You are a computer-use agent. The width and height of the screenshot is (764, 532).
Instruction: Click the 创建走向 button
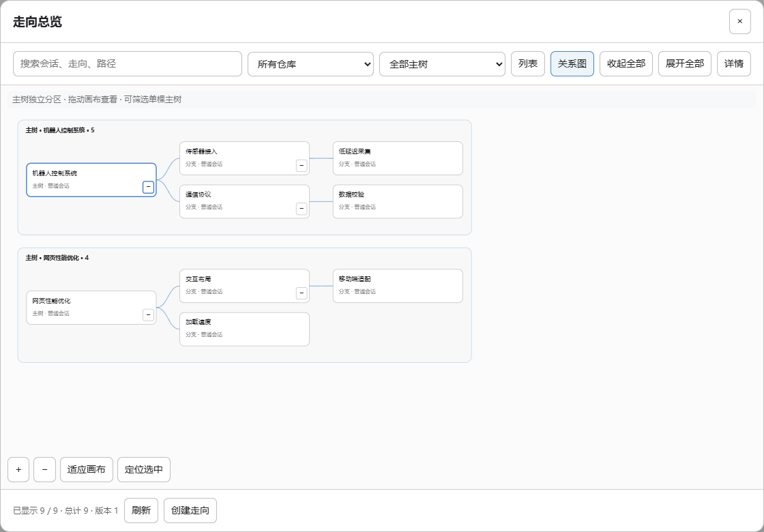[190, 511]
